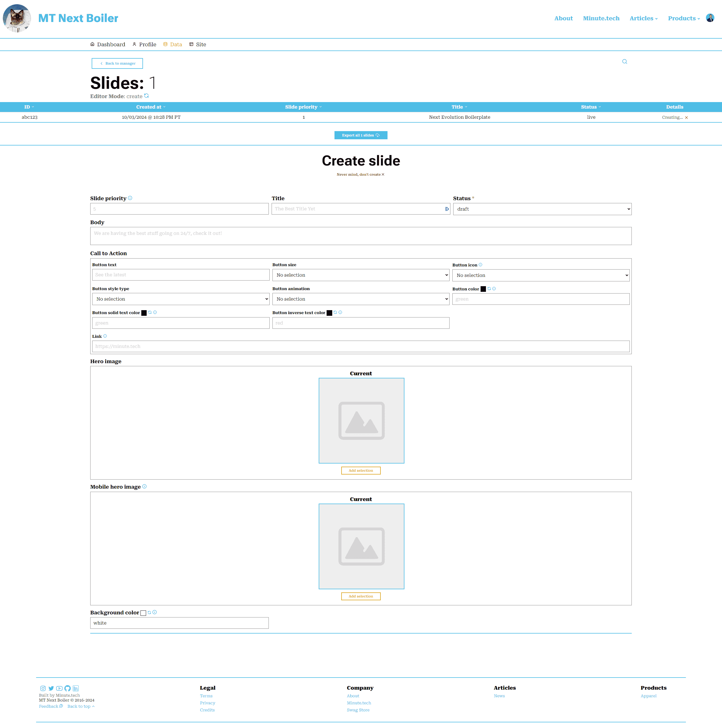722x728 pixels.
Task: Focus the Link URL input field
Action: point(361,346)
